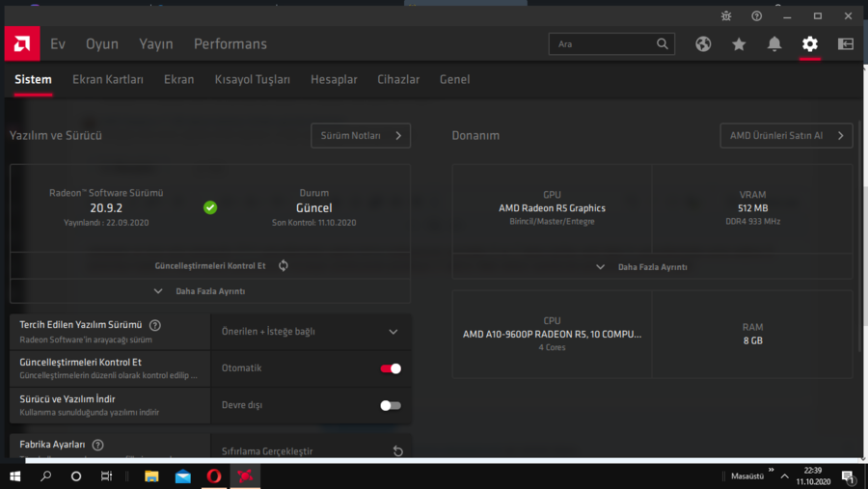
Task: Open the web browser globe icon
Action: coord(703,43)
